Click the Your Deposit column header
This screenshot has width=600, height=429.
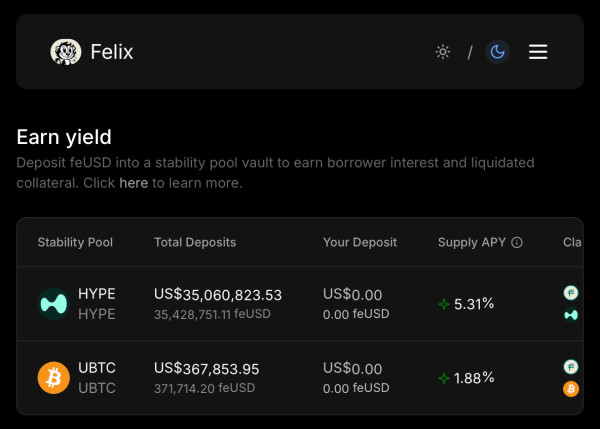point(360,242)
